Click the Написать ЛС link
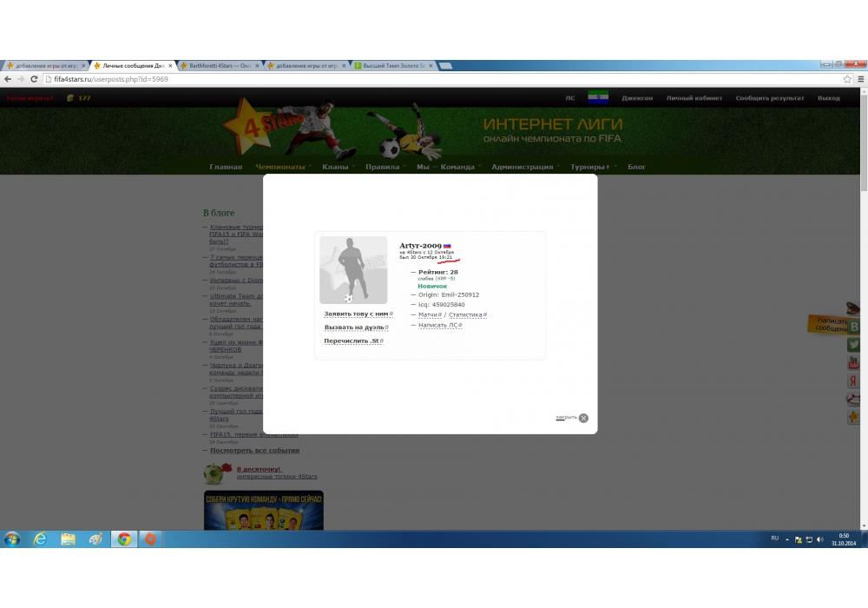This screenshot has width=868, height=608. [x=441, y=325]
